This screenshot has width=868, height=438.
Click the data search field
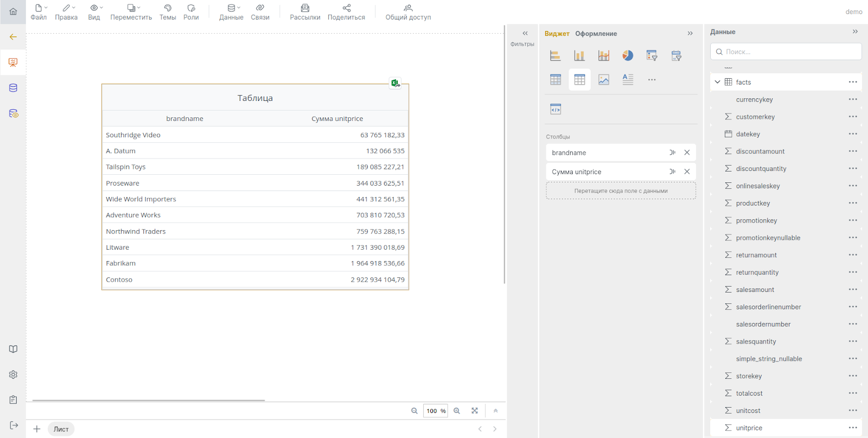tap(786, 52)
